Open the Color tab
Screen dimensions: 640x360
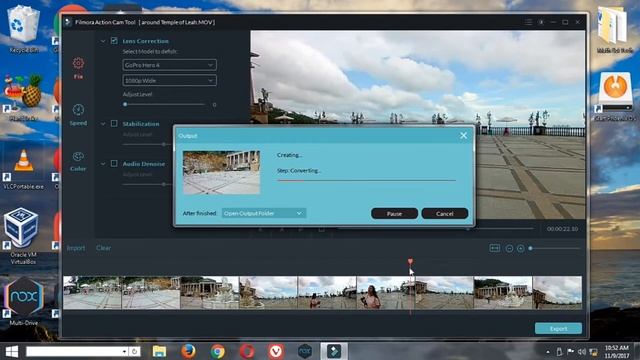click(x=78, y=161)
